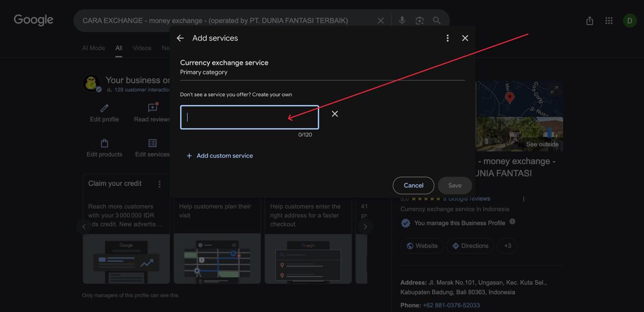Click the custom service name input field

coord(250,117)
